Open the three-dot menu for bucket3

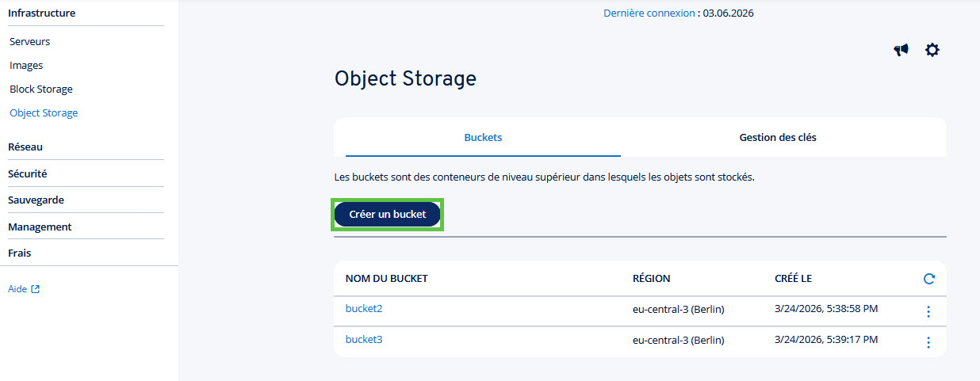tap(928, 342)
